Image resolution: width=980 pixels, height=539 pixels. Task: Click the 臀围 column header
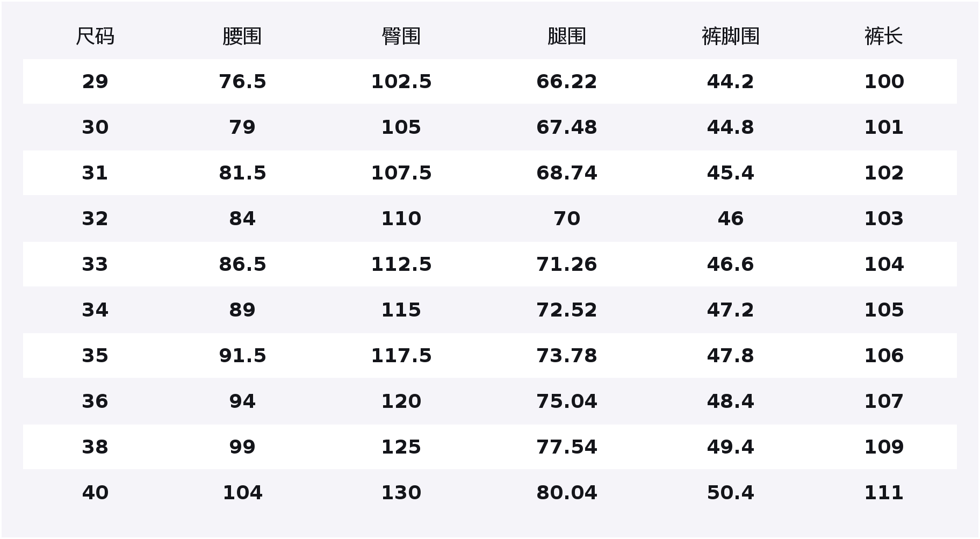[401, 37]
